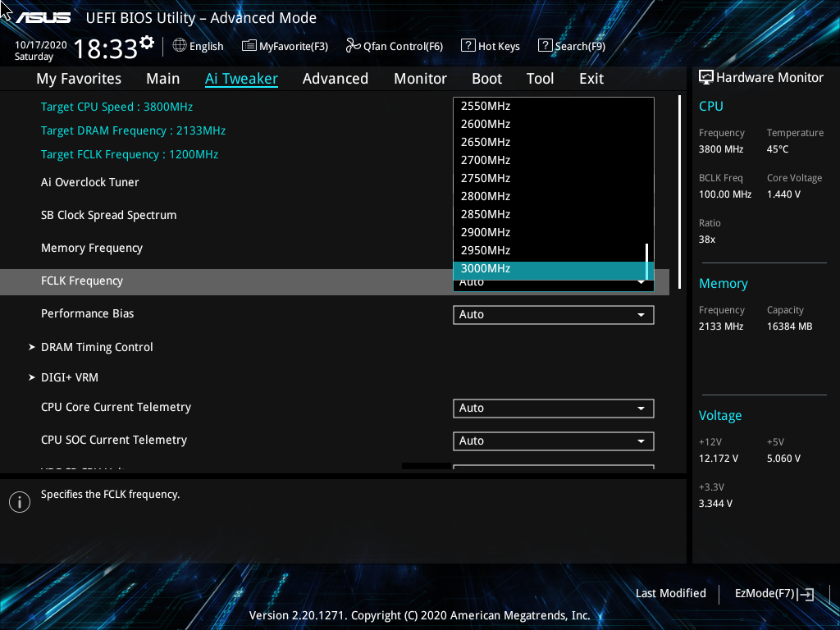Open clock settings gear icon
Viewport: 840px width, 630px height.
[x=147, y=43]
